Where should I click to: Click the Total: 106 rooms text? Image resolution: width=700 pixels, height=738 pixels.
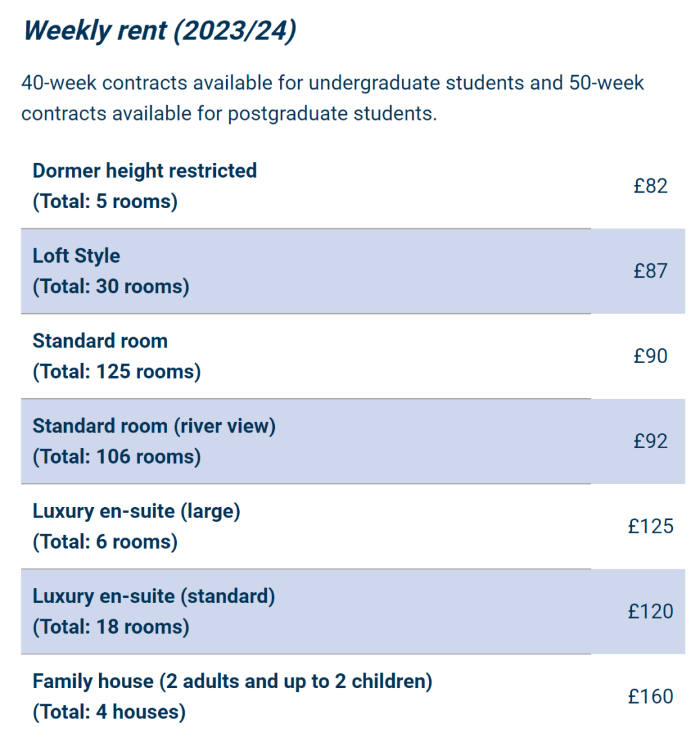(117, 457)
